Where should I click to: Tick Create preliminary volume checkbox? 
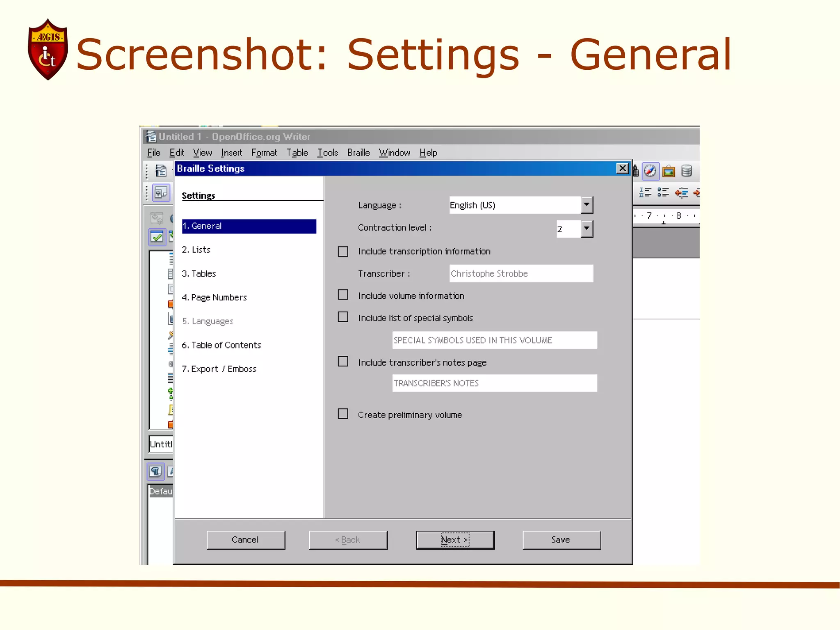[x=343, y=414]
